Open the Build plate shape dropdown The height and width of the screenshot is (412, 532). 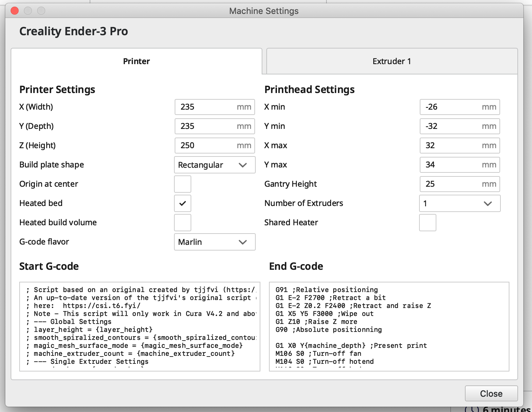click(x=215, y=165)
